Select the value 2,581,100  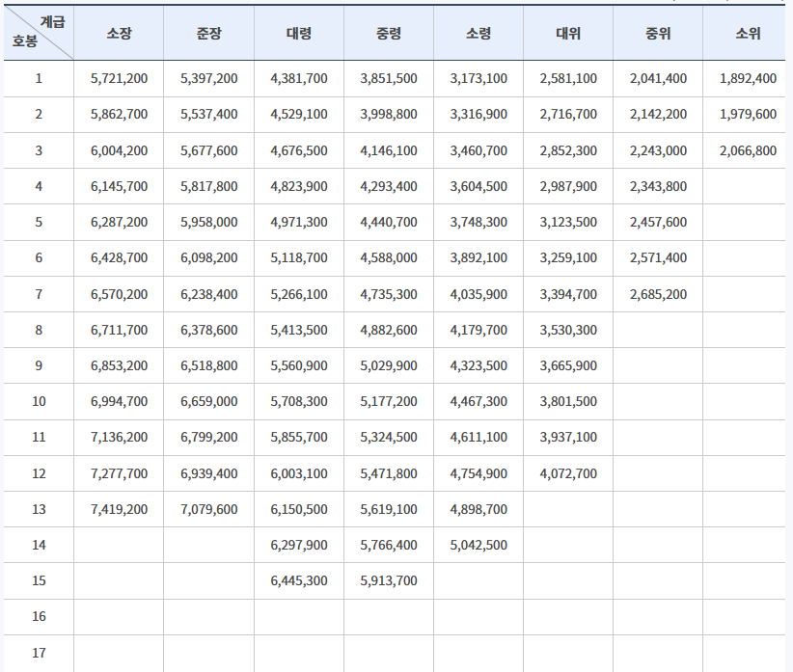[x=568, y=78]
